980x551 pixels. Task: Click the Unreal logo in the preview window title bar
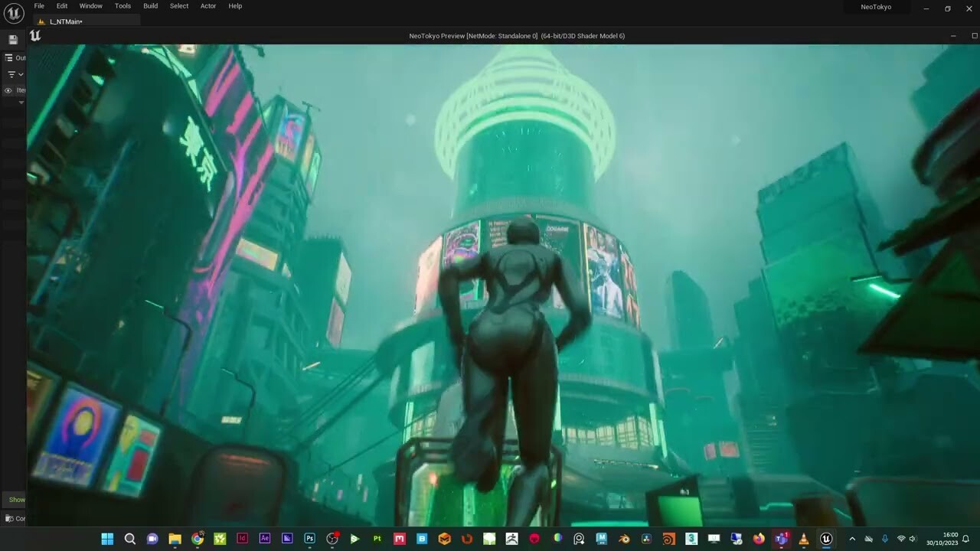(35, 35)
